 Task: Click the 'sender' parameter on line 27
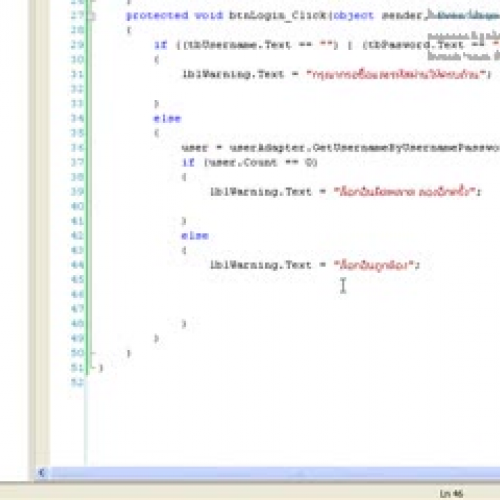402,15
